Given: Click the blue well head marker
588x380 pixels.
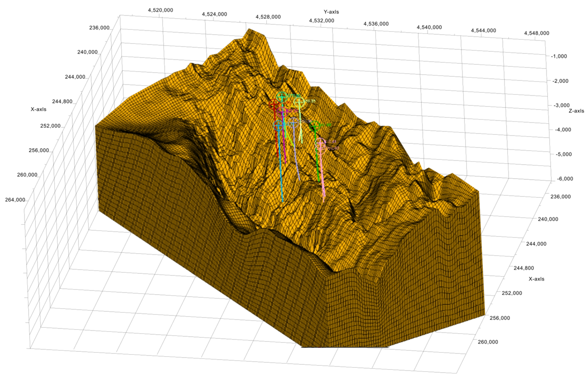Looking at the screenshot, I should coord(279,125).
